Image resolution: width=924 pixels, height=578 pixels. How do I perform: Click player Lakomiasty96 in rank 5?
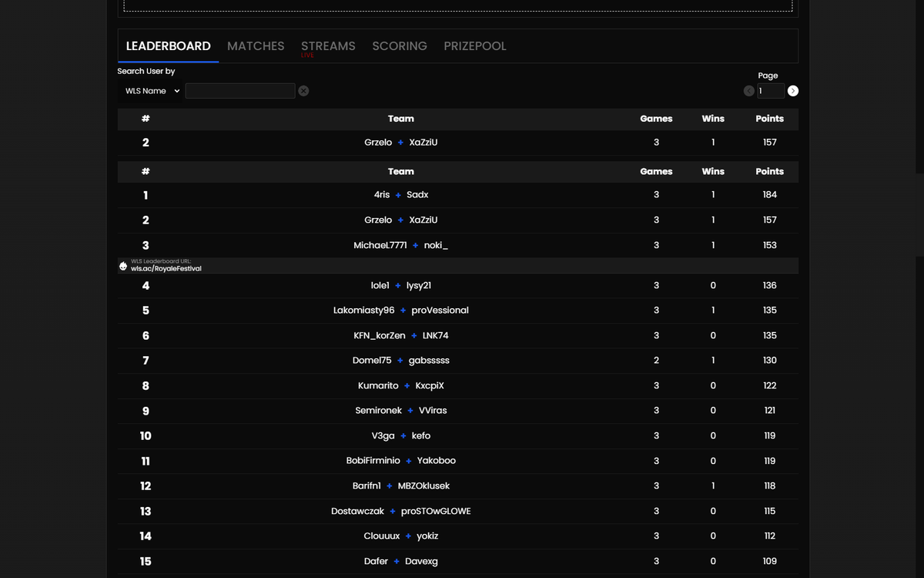(x=363, y=311)
